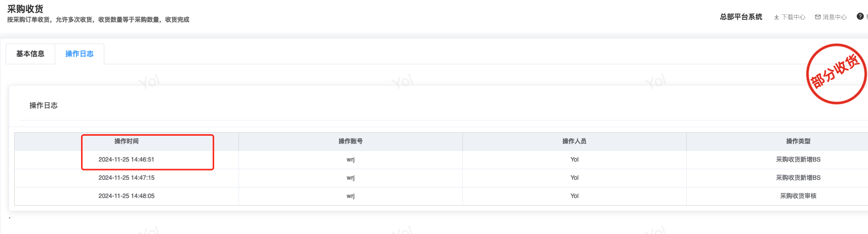This screenshot has height=234, width=868.
Task: Select the log entry timed 14:47:15
Action: [127, 178]
